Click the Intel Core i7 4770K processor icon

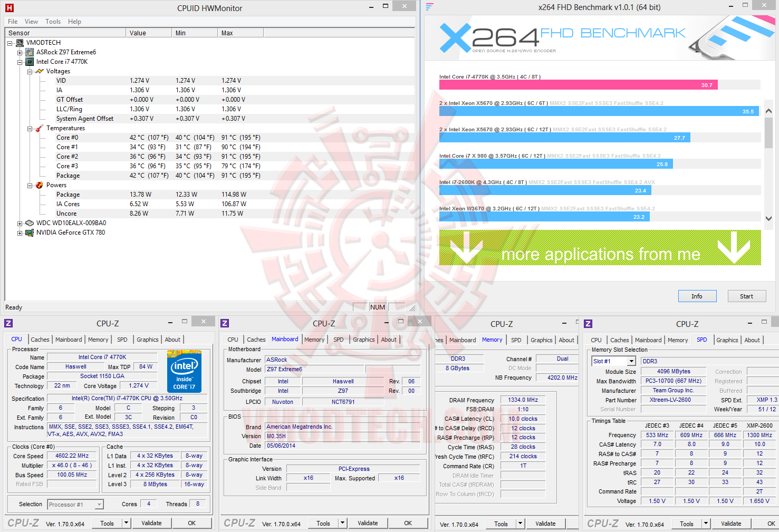[x=30, y=62]
